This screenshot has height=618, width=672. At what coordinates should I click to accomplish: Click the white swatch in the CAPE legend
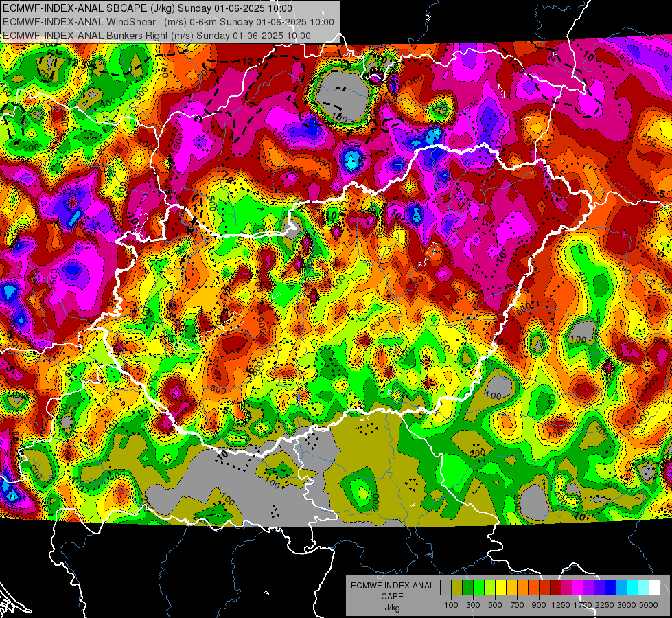(x=654, y=588)
